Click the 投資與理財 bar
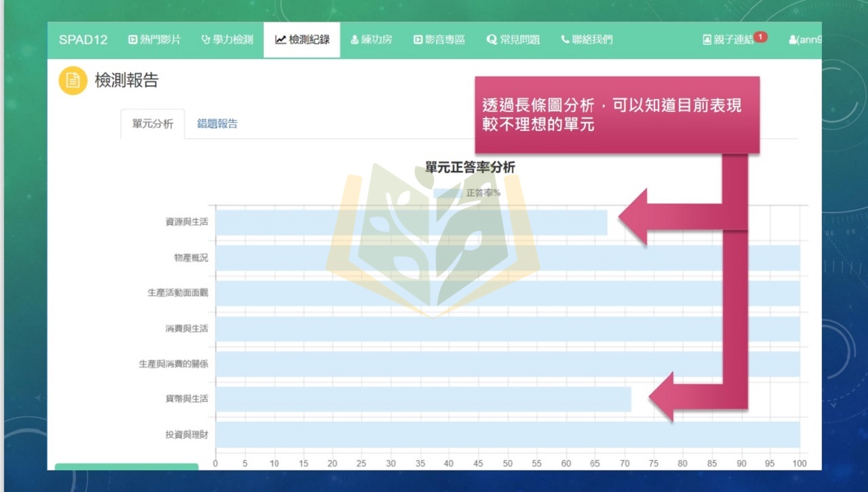This screenshot has width=868, height=492. (508, 434)
